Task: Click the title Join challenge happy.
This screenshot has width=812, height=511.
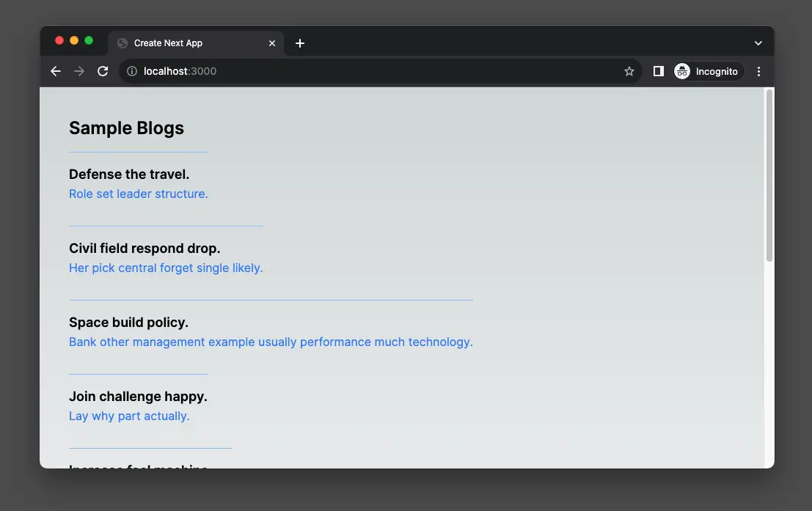Action: pos(138,396)
